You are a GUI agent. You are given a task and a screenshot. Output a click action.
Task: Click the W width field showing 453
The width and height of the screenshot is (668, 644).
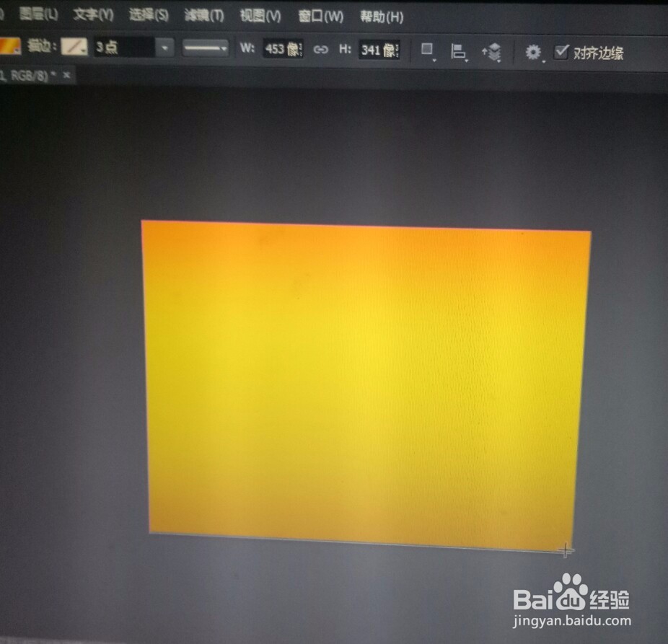pyautogui.click(x=283, y=49)
